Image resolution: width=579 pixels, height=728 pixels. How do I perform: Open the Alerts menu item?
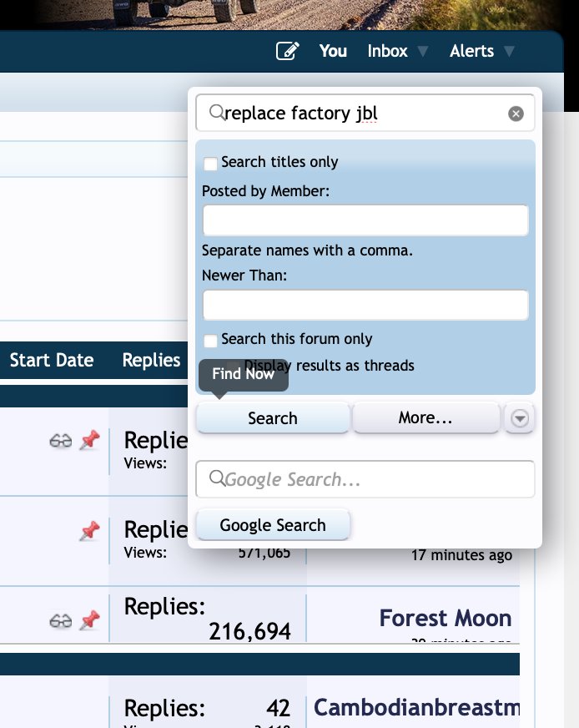(x=471, y=51)
